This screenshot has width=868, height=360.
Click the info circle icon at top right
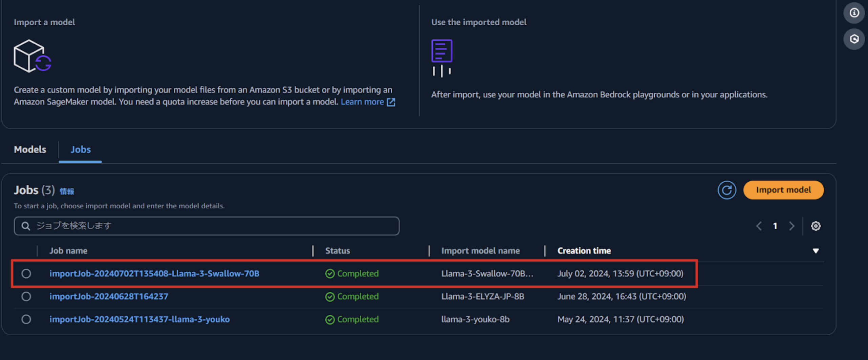854,13
